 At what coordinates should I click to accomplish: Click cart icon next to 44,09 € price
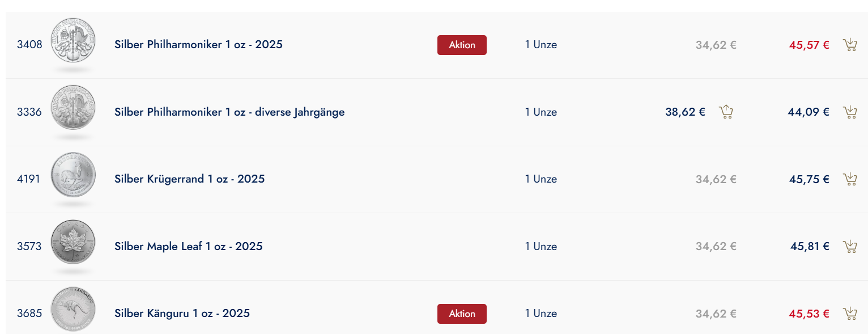click(x=850, y=112)
